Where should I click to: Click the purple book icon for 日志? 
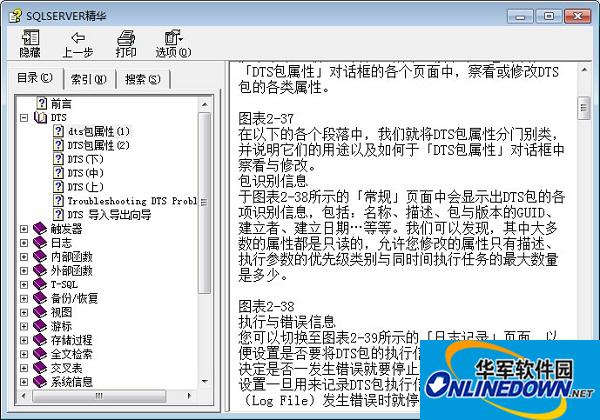[40, 243]
